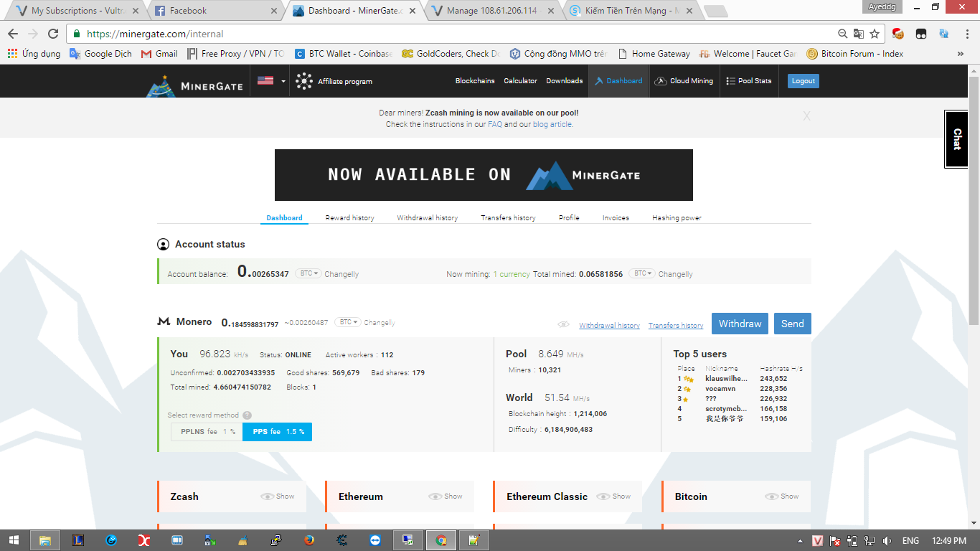Open the Calculator page
The height and width of the screenshot is (551, 980).
pos(520,81)
